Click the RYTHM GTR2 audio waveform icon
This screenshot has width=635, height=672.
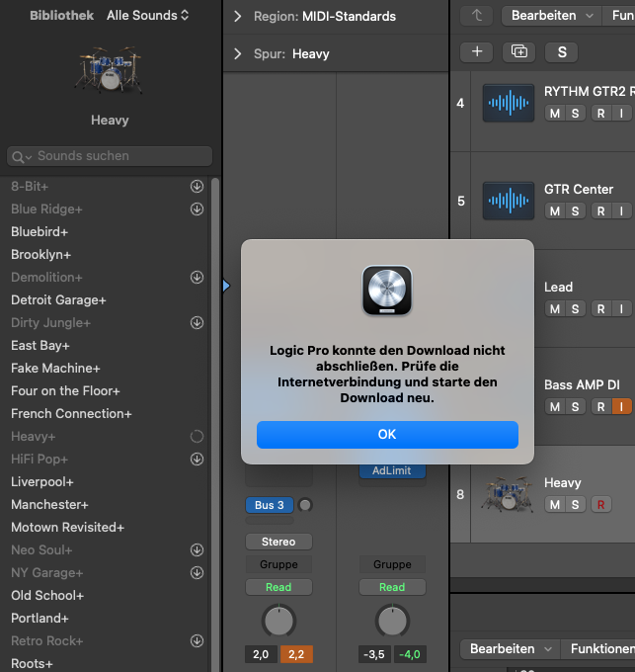pos(509,103)
